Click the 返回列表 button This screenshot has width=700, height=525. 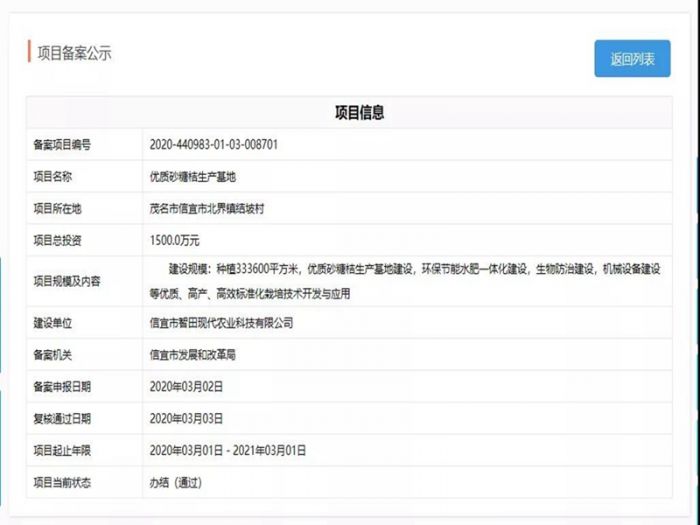tap(632, 58)
